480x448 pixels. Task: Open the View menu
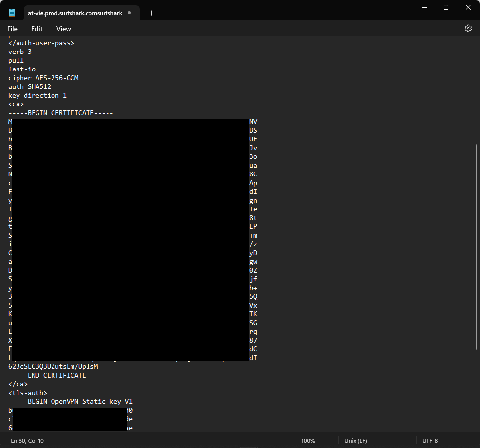(x=63, y=29)
